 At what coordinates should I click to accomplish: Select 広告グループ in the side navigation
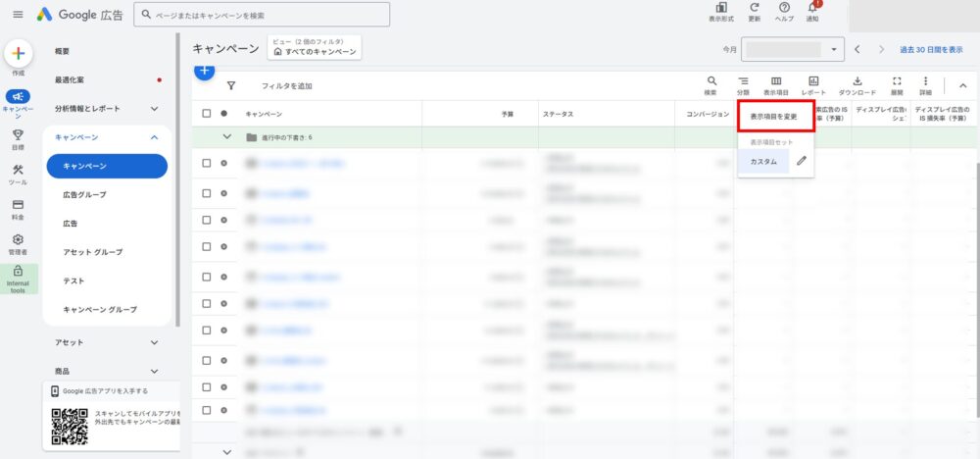click(x=84, y=195)
